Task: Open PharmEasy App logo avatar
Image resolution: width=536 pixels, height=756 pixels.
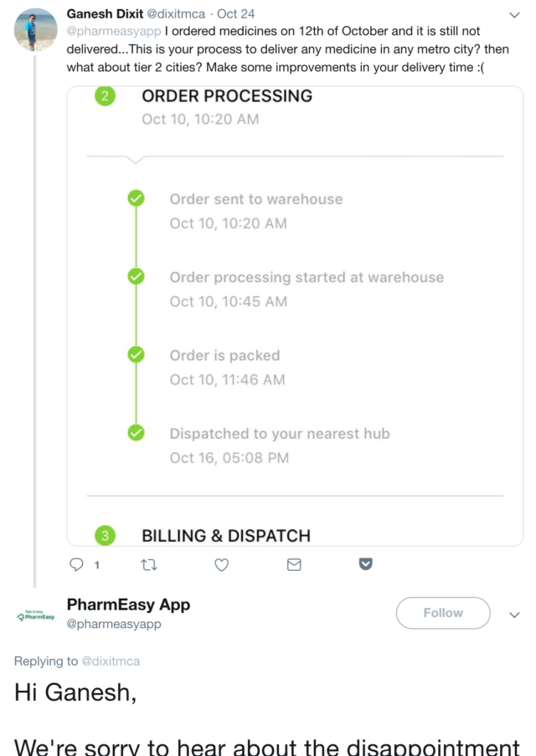Action: [x=35, y=615]
